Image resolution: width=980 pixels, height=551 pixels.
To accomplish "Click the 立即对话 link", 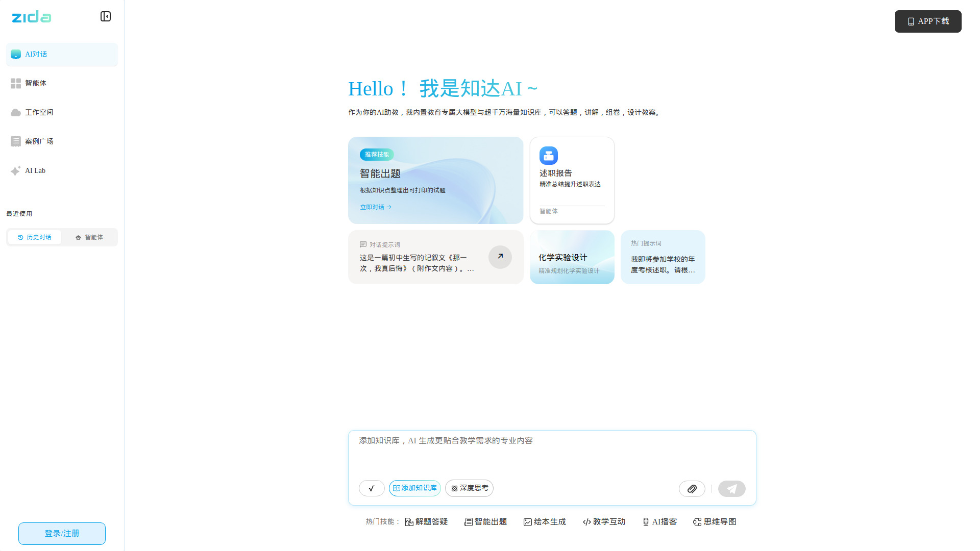I will 376,207.
